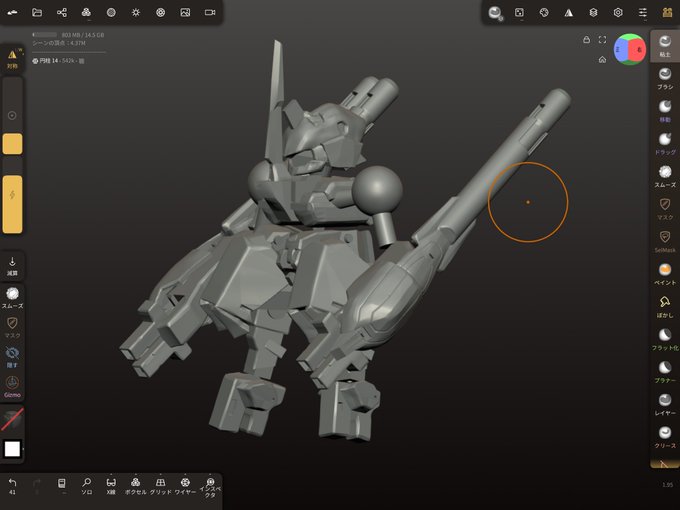Tap the disabled alpha thumbnail with red slash
Screen dimensions: 680x510
[x=12, y=419]
